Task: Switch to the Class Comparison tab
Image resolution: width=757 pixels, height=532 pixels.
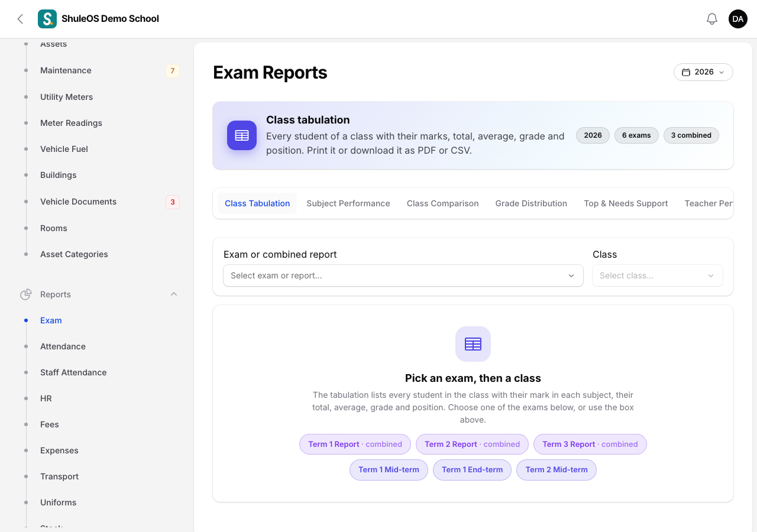Action: (443, 203)
